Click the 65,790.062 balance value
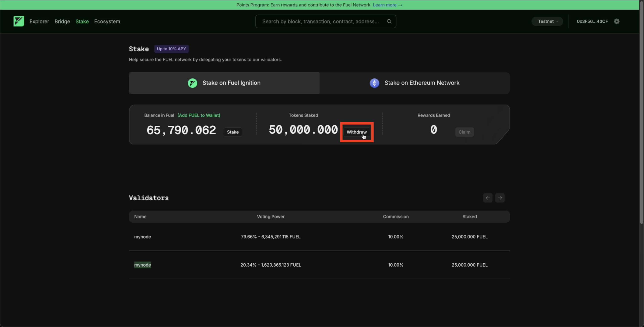 pyautogui.click(x=181, y=130)
